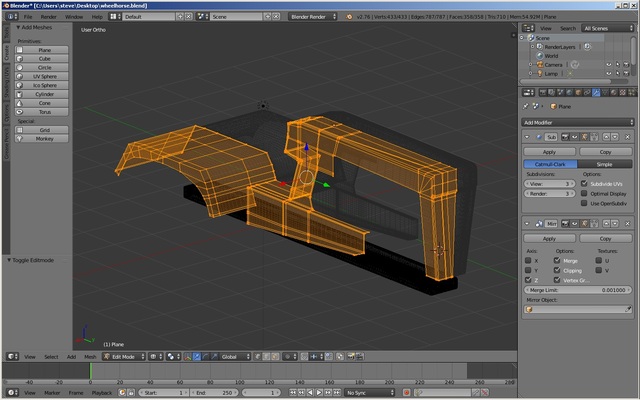Apply the Subsurf modifier
The height and width of the screenshot is (400, 640).
pyautogui.click(x=549, y=151)
